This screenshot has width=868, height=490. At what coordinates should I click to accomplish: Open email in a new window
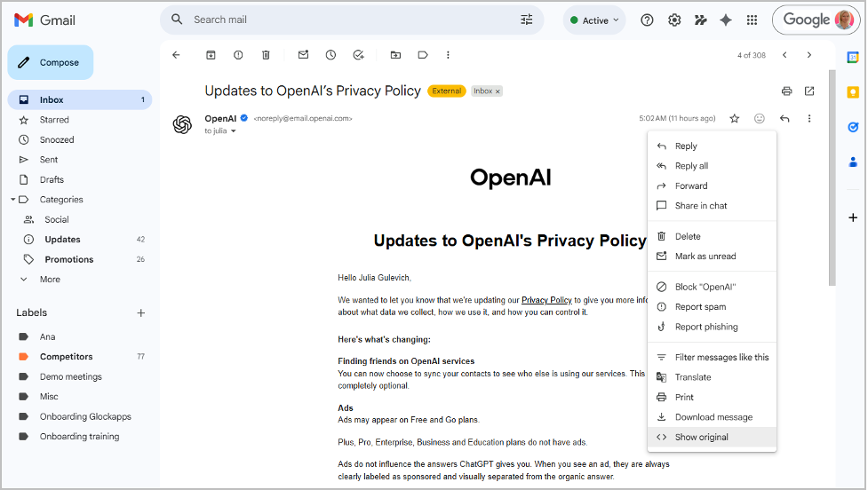click(809, 91)
